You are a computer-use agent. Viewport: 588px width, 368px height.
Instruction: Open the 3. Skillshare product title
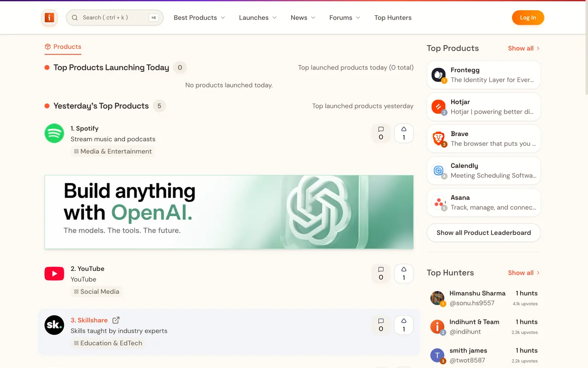(89, 320)
